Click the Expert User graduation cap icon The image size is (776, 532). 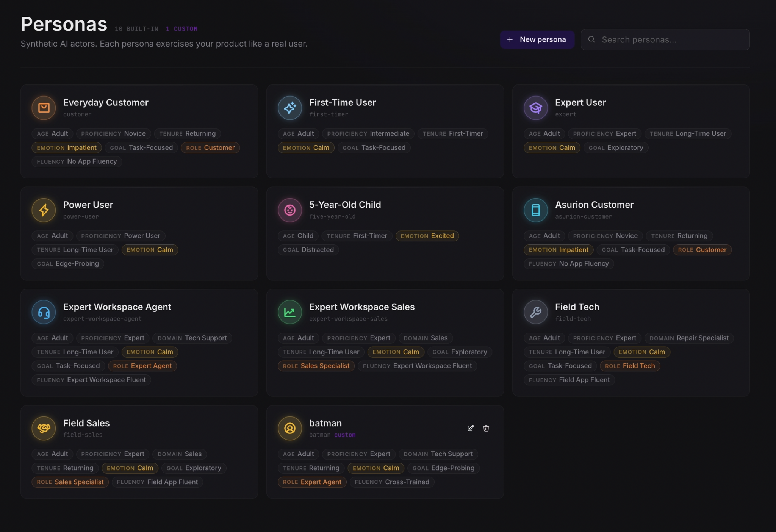(x=536, y=108)
